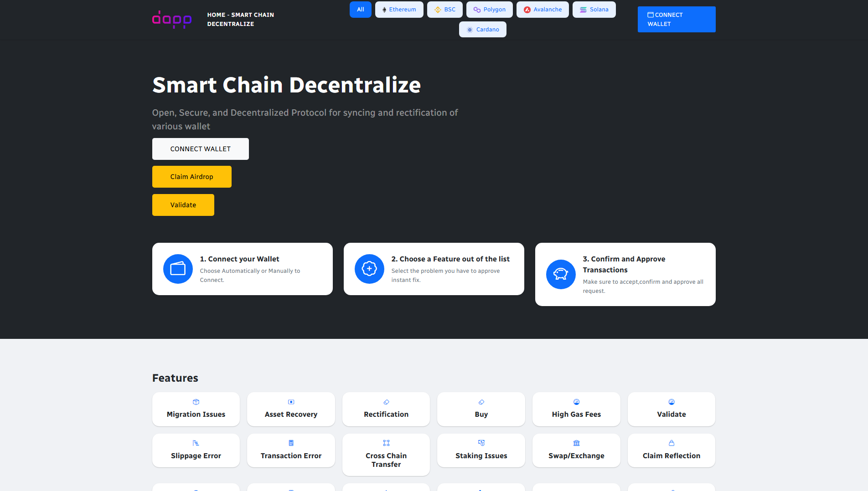Click the Claim Airdrop button
The image size is (868, 491).
[x=192, y=177]
